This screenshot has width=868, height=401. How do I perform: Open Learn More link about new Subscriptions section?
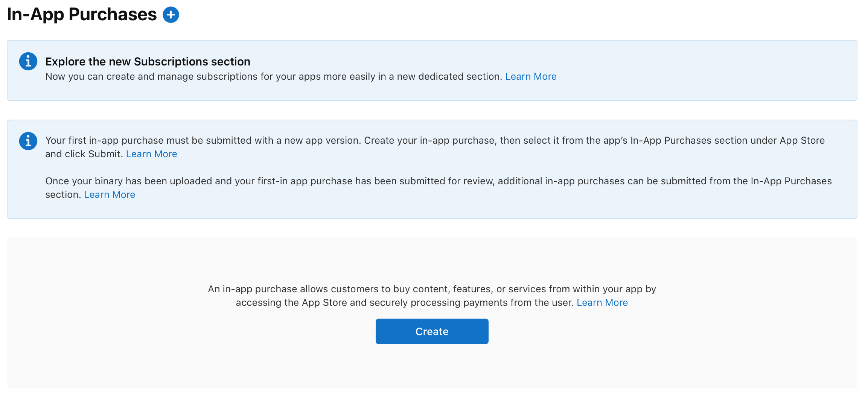point(530,76)
